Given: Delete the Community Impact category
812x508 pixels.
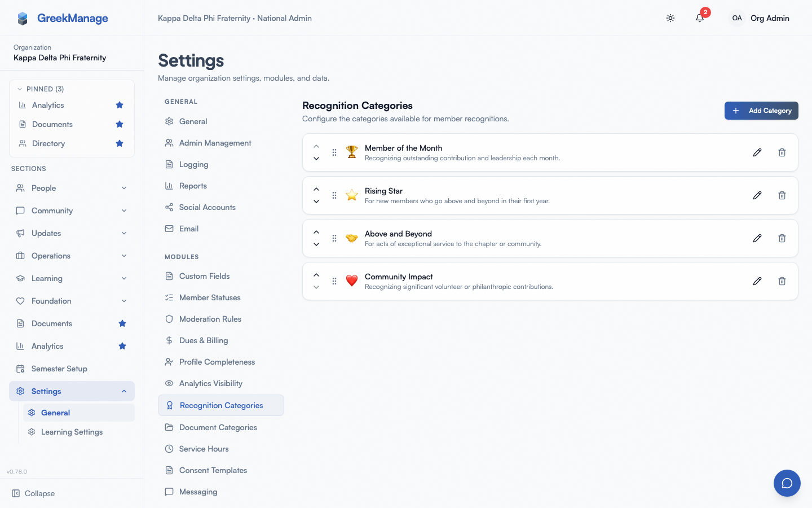Looking at the screenshot, I should (782, 281).
